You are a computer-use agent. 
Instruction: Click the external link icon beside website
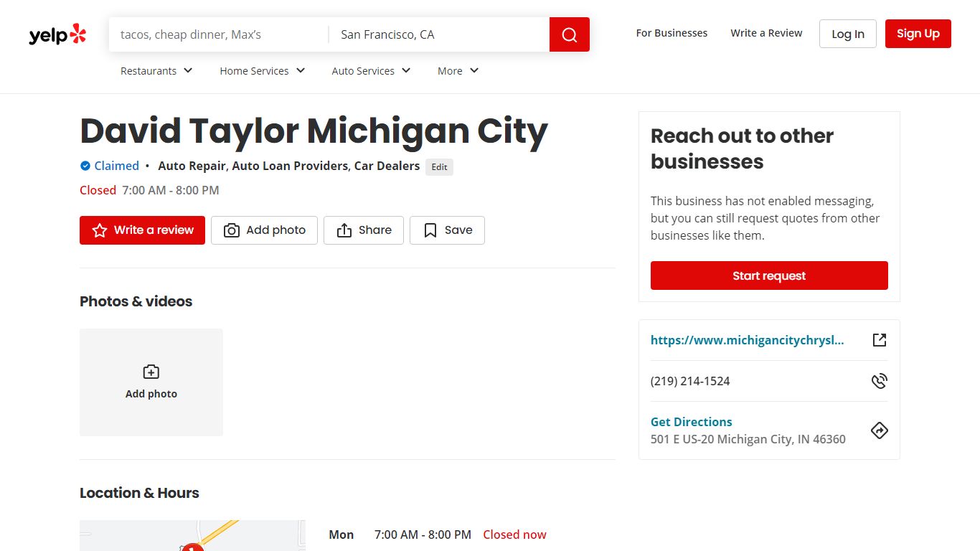pyautogui.click(x=880, y=340)
